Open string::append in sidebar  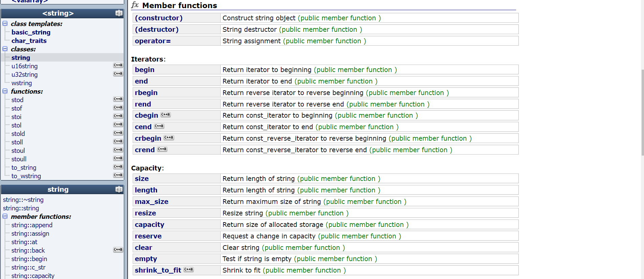tap(32, 225)
